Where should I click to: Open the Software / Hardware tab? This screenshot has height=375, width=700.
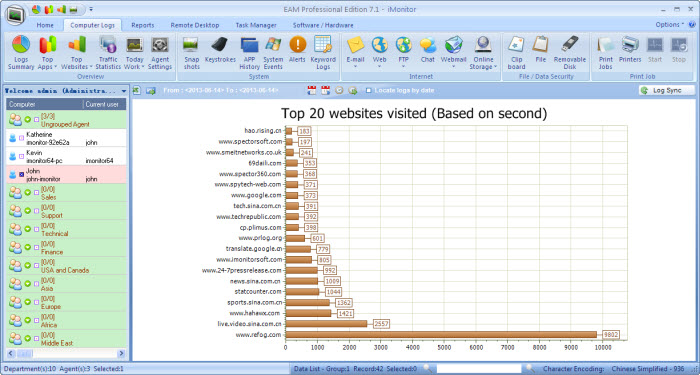pyautogui.click(x=323, y=25)
